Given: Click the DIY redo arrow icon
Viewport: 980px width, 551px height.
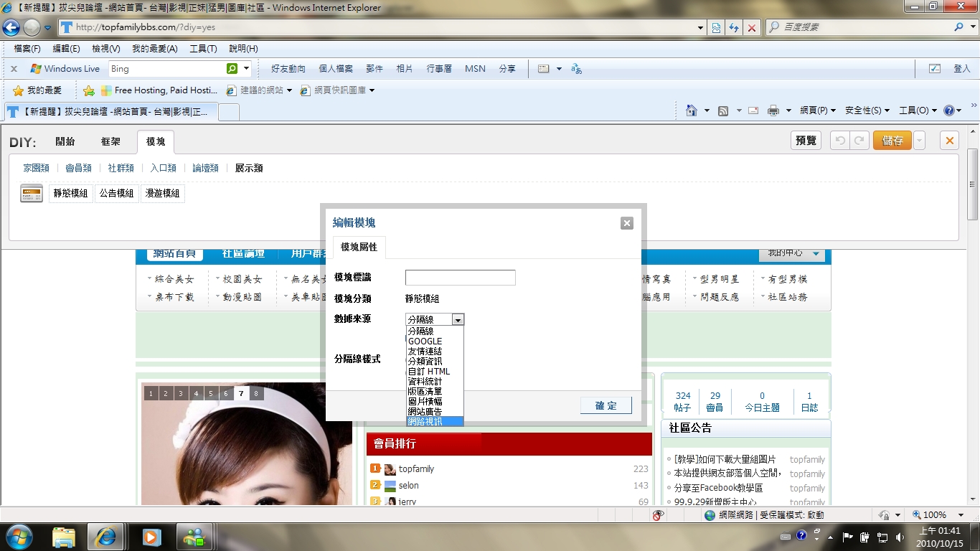Looking at the screenshot, I should coord(859,141).
